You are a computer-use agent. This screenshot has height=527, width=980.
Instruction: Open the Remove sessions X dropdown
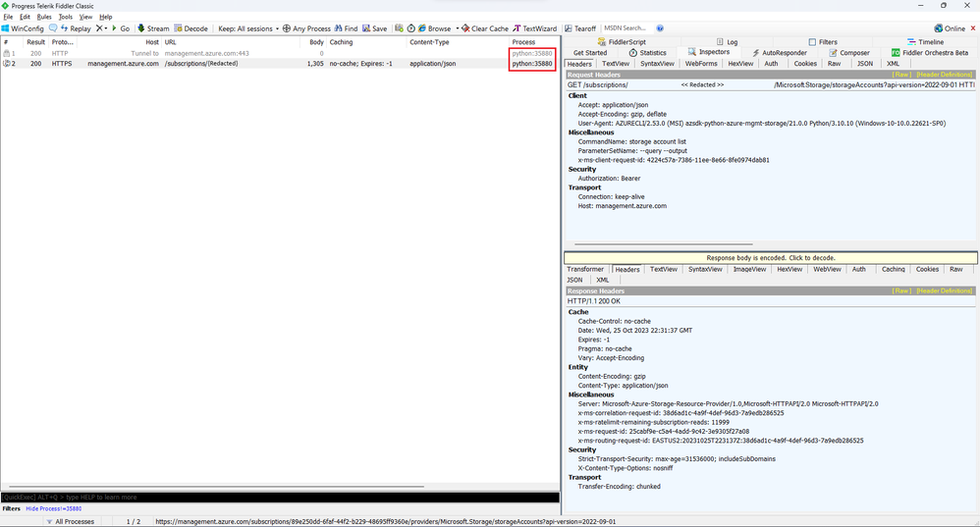coord(101,28)
